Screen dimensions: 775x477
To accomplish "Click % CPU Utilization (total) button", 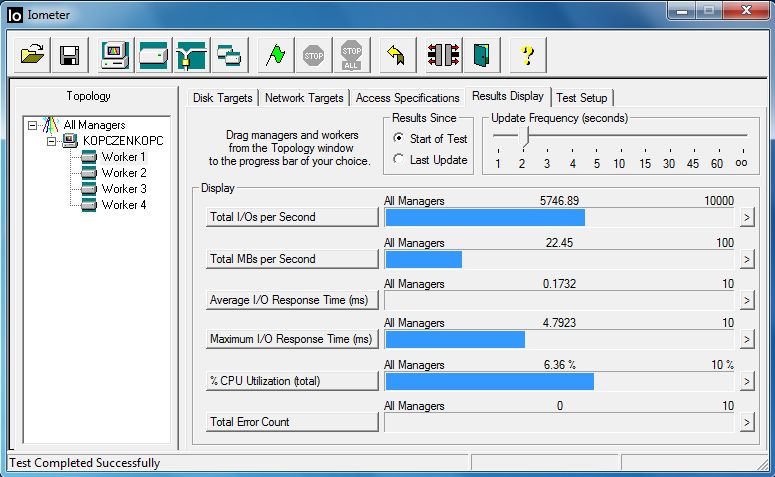I will click(292, 381).
